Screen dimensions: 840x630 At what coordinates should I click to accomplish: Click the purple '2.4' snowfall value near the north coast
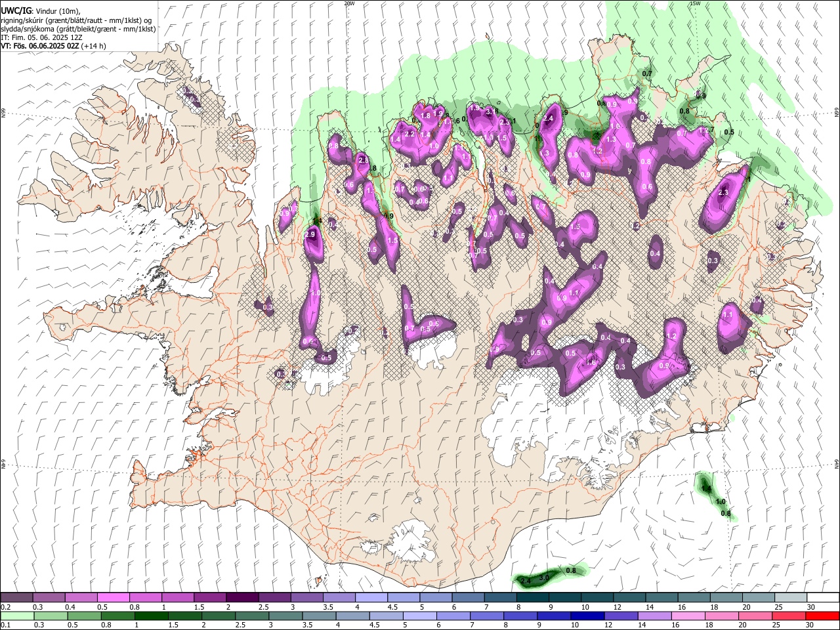coord(549,119)
